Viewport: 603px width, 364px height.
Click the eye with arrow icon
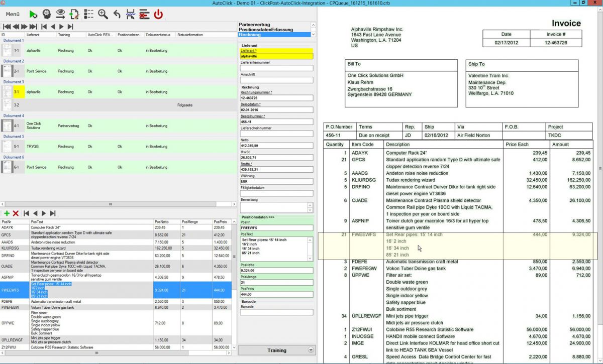(x=61, y=14)
